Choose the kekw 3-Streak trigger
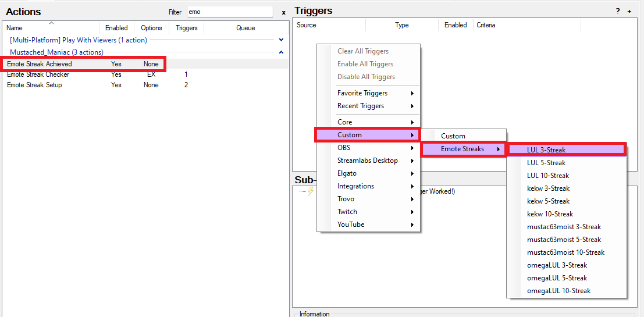 [567, 188]
